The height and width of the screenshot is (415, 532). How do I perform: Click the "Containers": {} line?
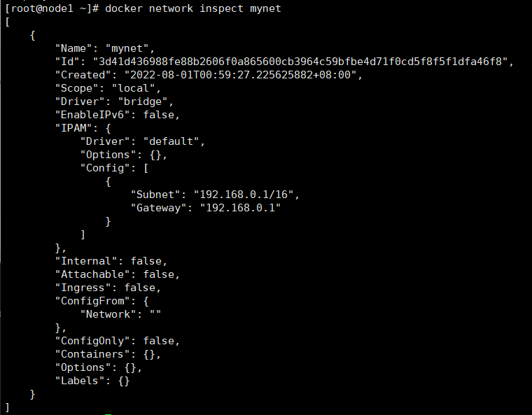click(x=108, y=354)
